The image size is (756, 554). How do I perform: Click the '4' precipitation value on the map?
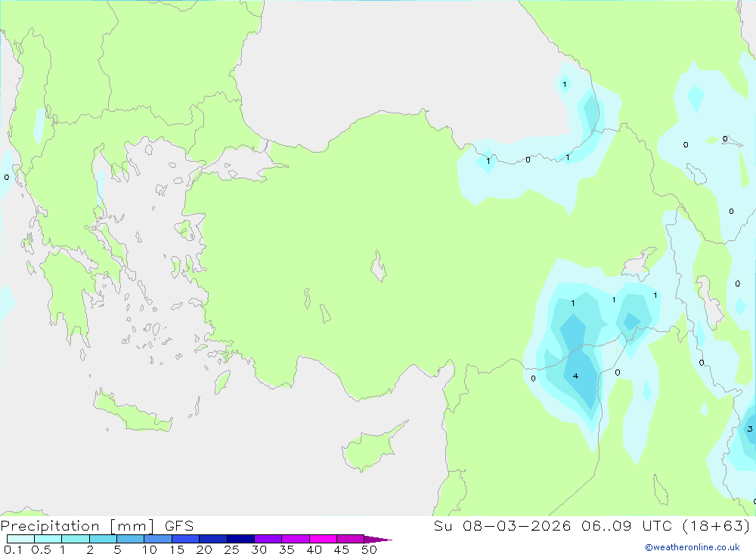[575, 376]
